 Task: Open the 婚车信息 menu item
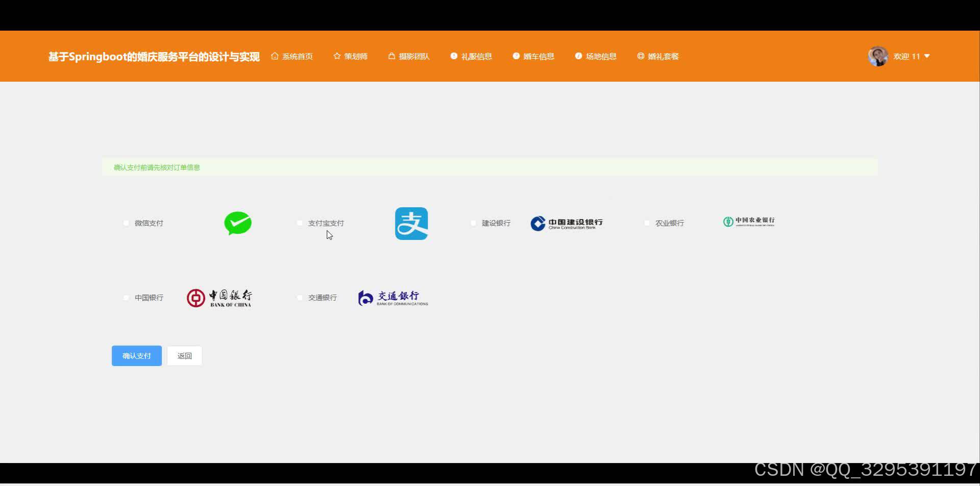click(533, 56)
